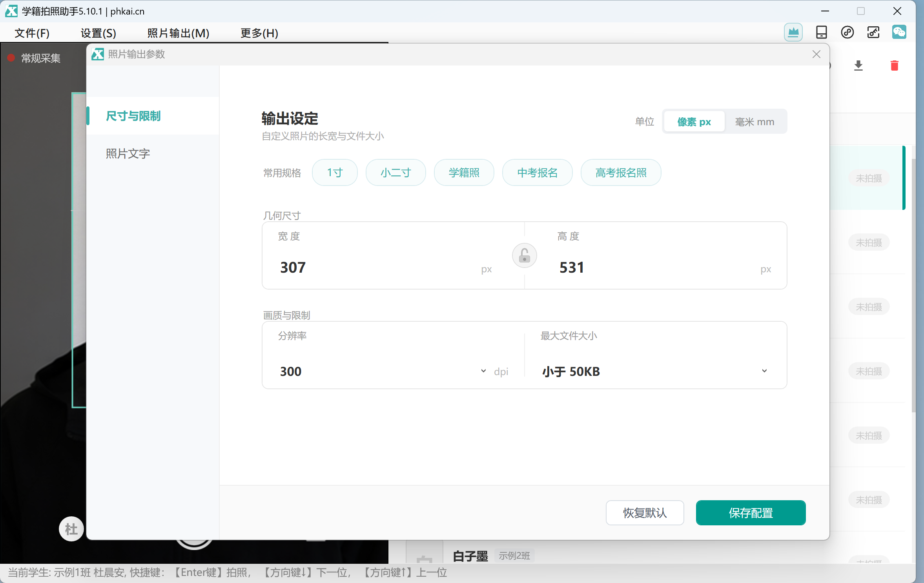Click the WeChat icon in toolbar

(899, 32)
